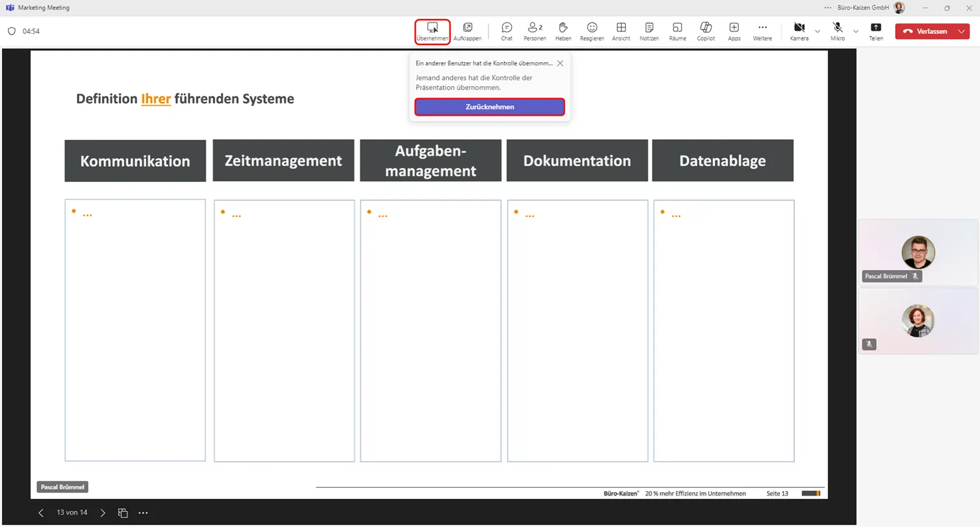
Task: Click the Zurücknehmen button
Action: [x=489, y=107]
